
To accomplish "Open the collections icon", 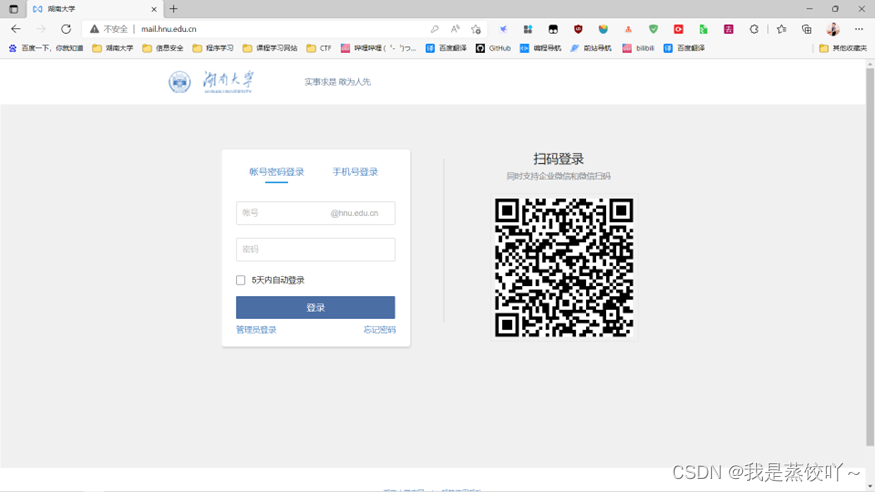I will click(x=807, y=29).
